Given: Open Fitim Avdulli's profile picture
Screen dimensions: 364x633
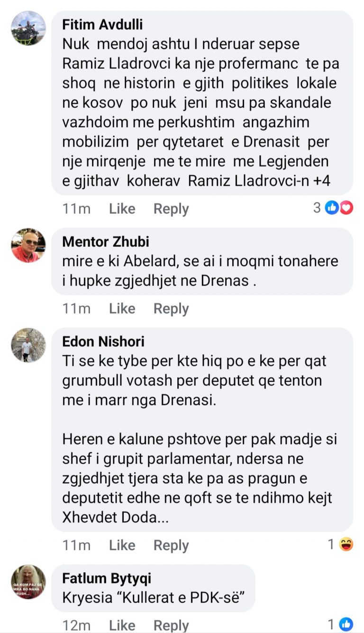Looking at the screenshot, I should (x=28, y=28).
